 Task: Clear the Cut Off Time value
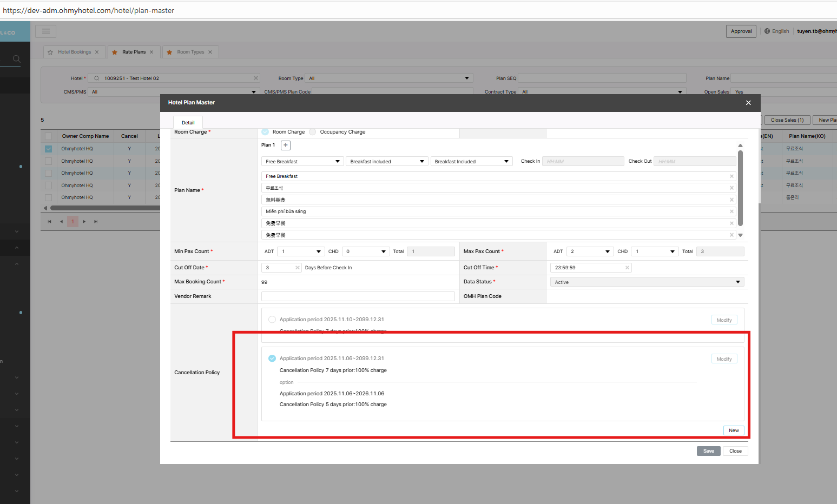(627, 268)
